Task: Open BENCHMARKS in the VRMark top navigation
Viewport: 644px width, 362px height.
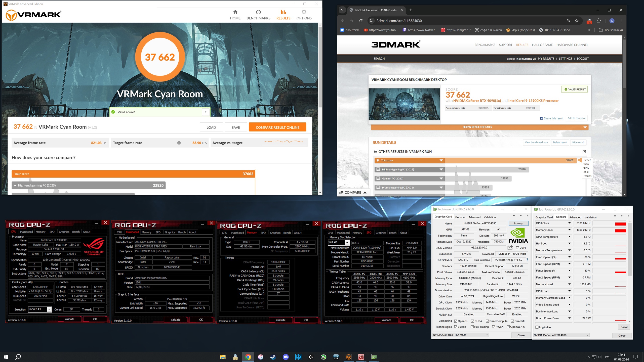Action: [x=258, y=15]
